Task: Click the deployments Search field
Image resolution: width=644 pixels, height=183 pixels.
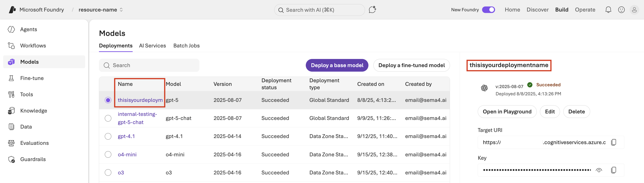Action: [149, 66]
